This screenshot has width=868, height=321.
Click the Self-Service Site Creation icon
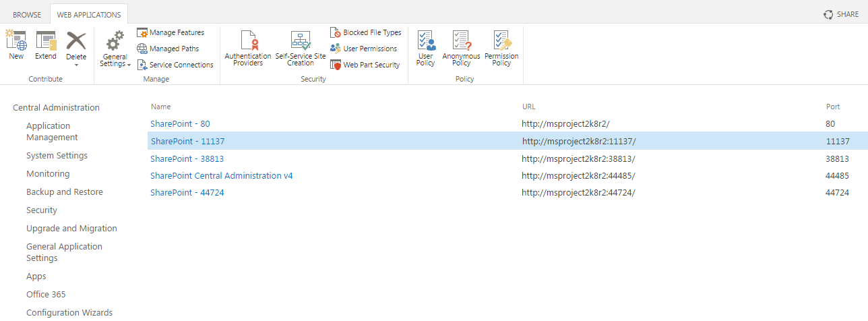(301, 40)
